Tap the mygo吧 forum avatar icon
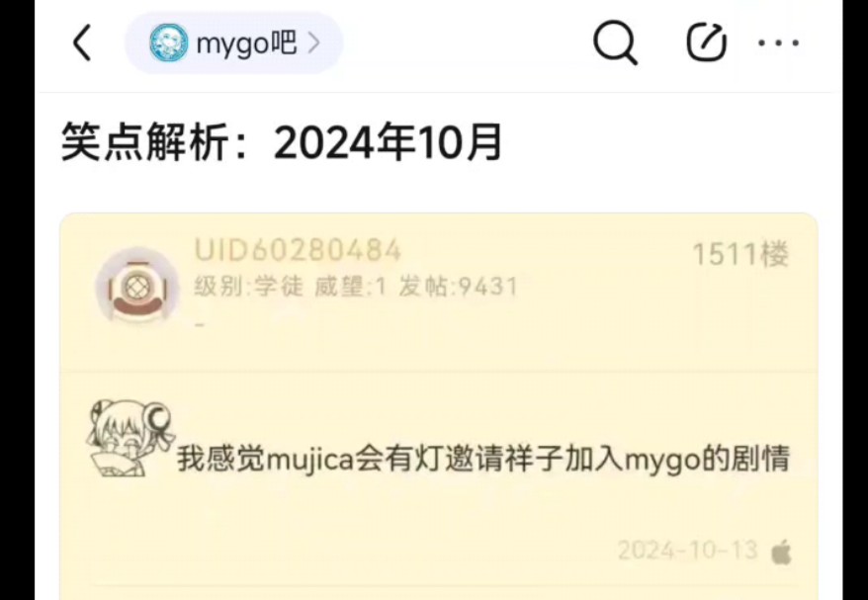The width and height of the screenshot is (868, 600). pyautogui.click(x=168, y=43)
